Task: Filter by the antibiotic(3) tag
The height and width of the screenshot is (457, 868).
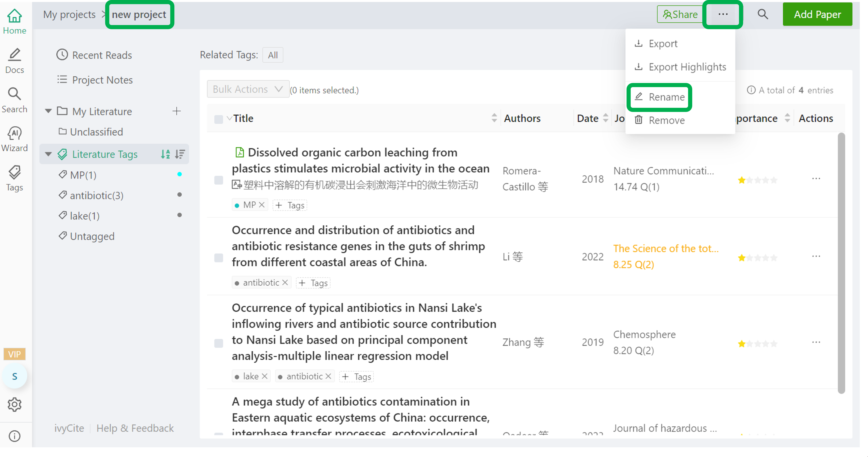Action: 91,195
